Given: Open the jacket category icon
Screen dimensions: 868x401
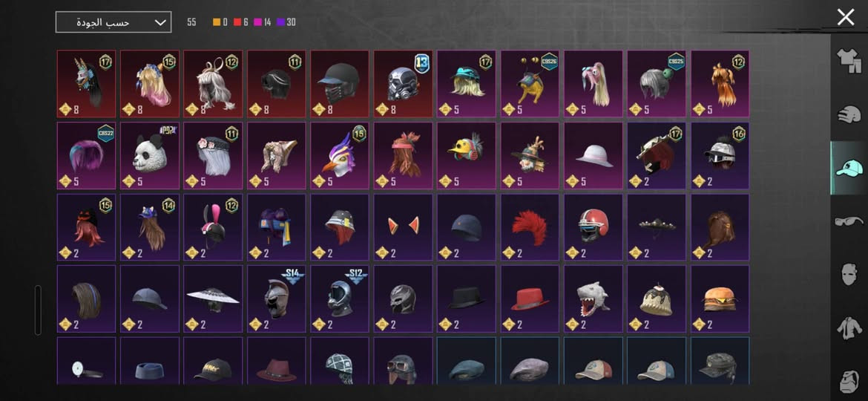Looking at the screenshot, I should click(849, 327).
